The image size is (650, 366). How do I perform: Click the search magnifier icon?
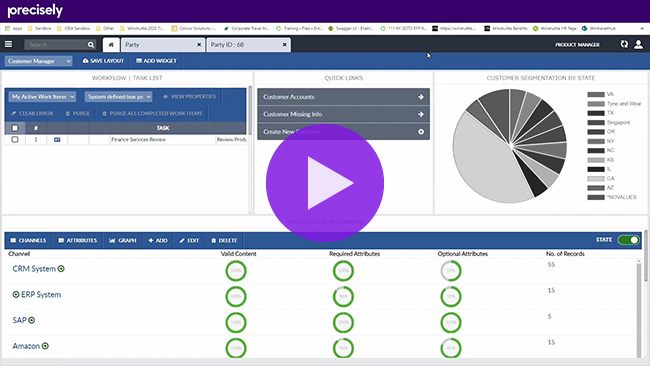(91, 44)
